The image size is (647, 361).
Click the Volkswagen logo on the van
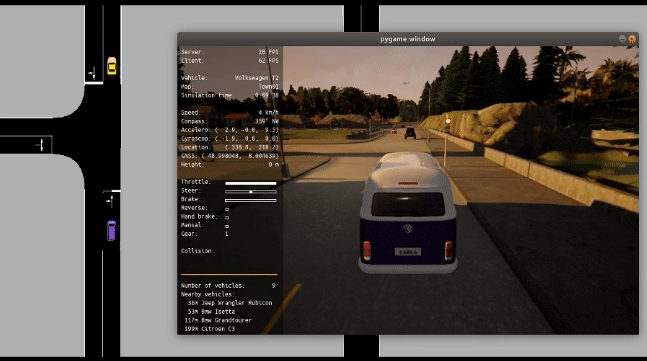(x=408, y=229)
